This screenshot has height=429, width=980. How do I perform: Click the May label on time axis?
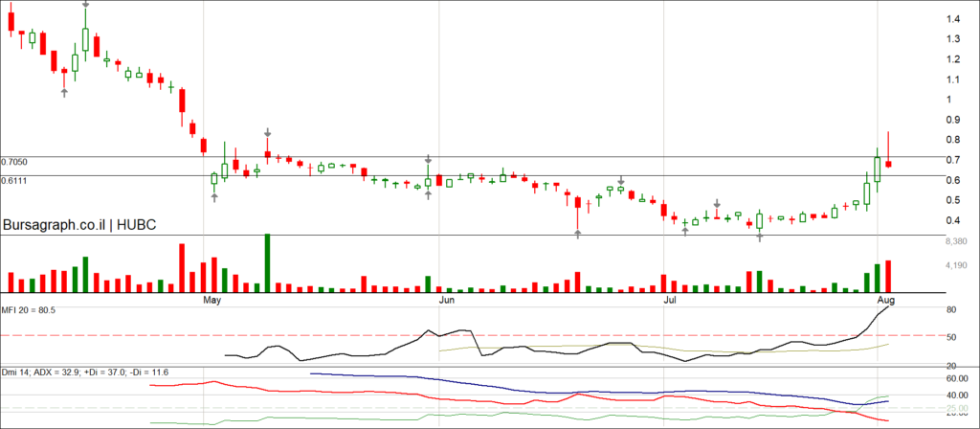(x=212, y=301)
